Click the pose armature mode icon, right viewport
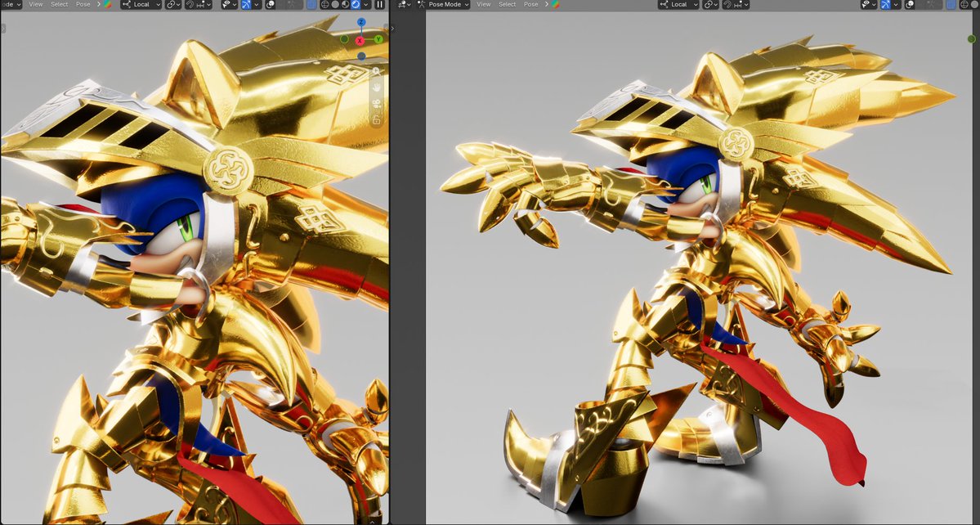Image resolution: width=980 pixels, height=525 pixels. point(421,4)
